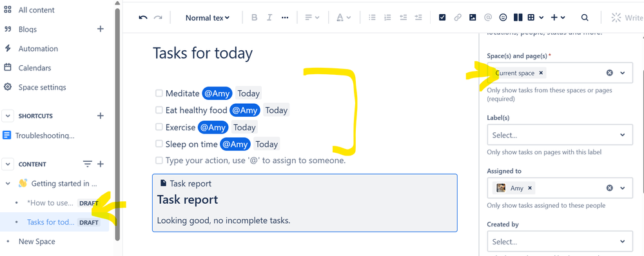The width and height of the screenshot is (644, 256).
Task: Redo the last edit
Action: click(158, 17)
